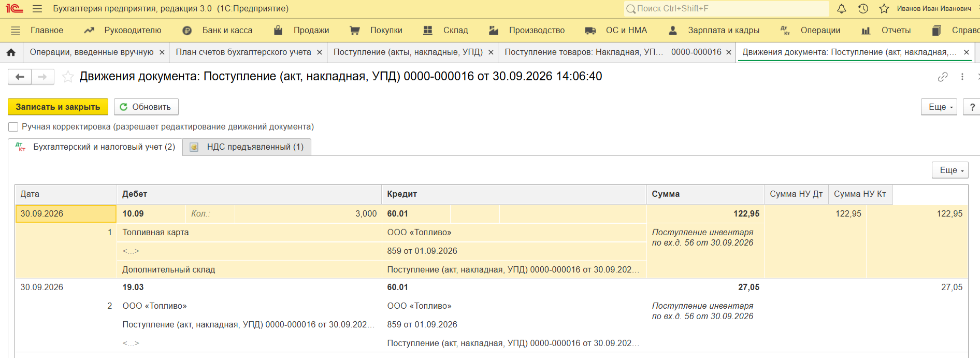Screen dimensions: 980x358
Task: Close the Операции, введенные вручную tab
Action: click(x=162, y=52)
